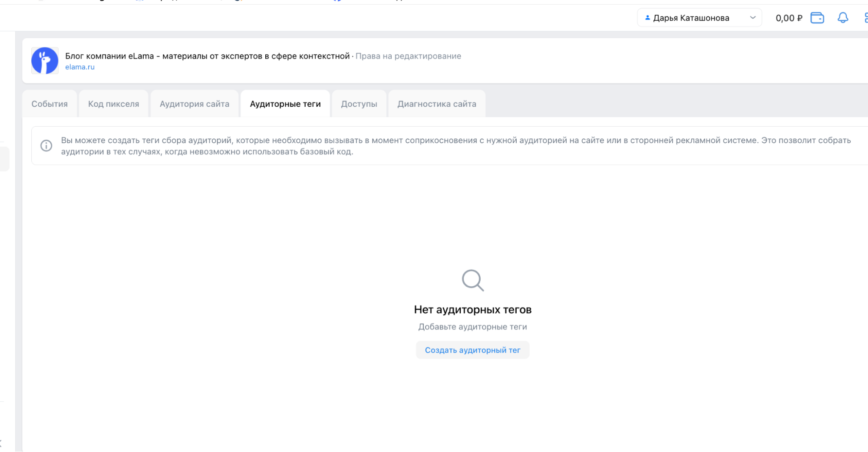This screenshot has height=452, width=868.
Task: Switch to the Доступы tab
Action: [359, 104]
